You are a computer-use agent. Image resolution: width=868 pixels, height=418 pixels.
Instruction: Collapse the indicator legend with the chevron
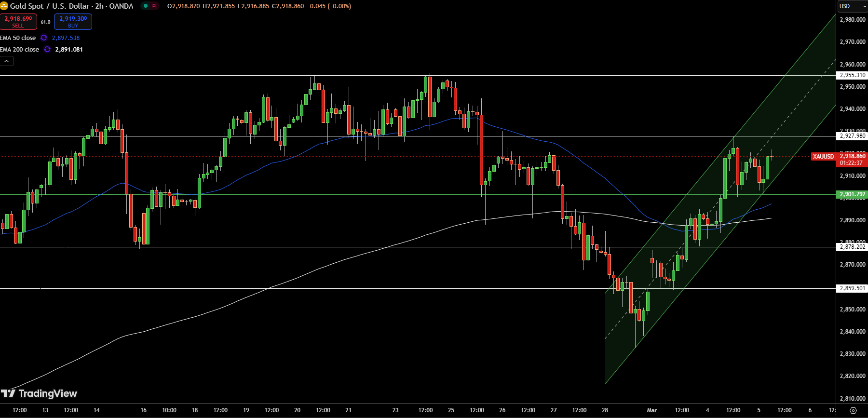tap(6, 61)
